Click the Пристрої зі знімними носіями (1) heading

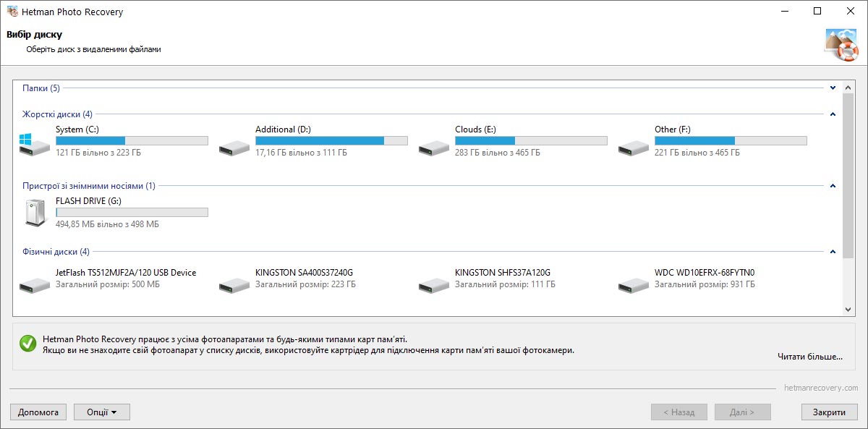[x=89, y=186]
